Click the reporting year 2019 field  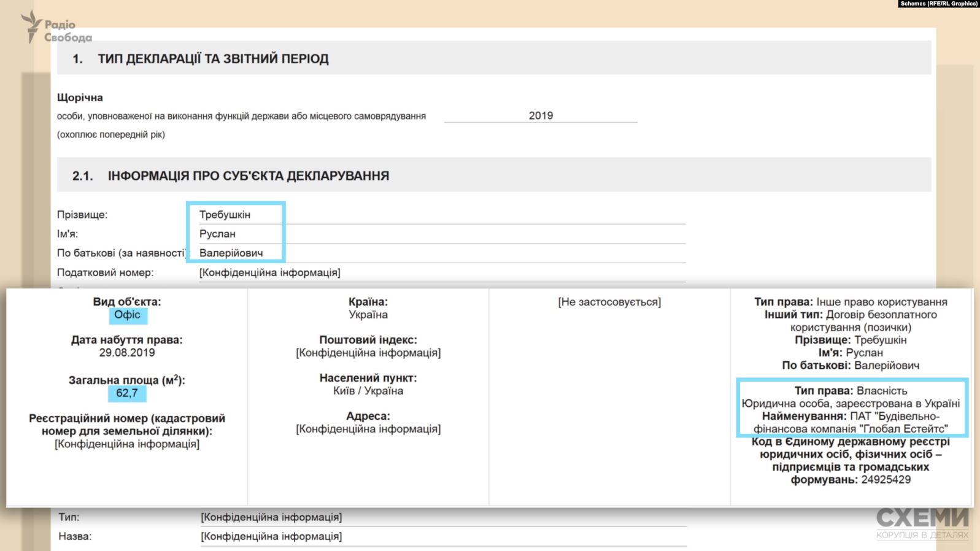coord(541,115)
